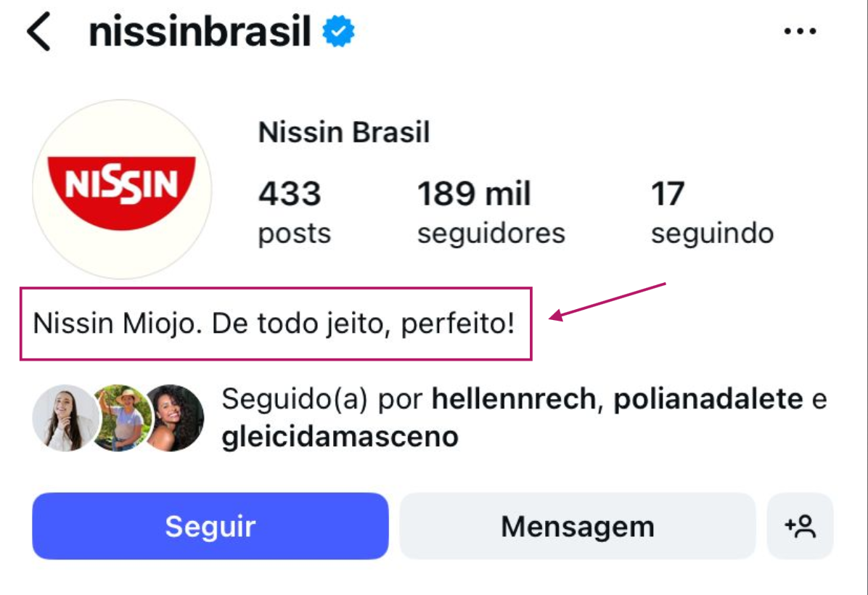
Task: Click the blue verified badge next to nissinbrasil
Action: coord(336,30)
